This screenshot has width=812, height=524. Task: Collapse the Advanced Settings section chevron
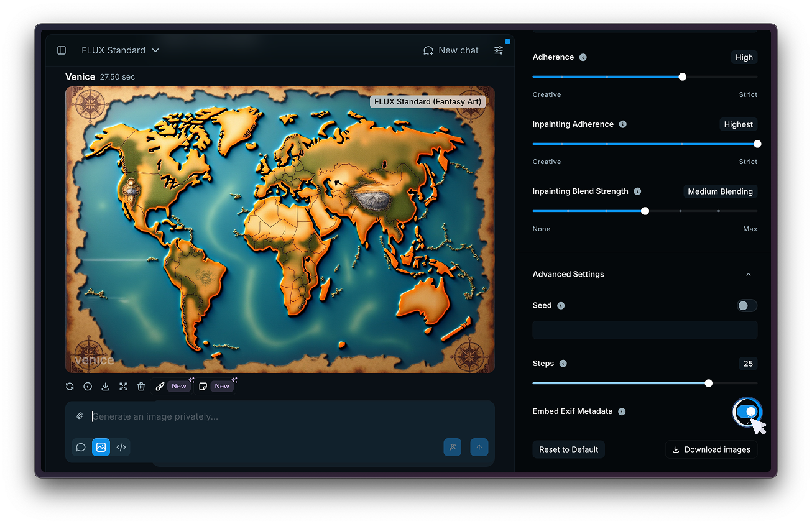[x=749, y=275]
